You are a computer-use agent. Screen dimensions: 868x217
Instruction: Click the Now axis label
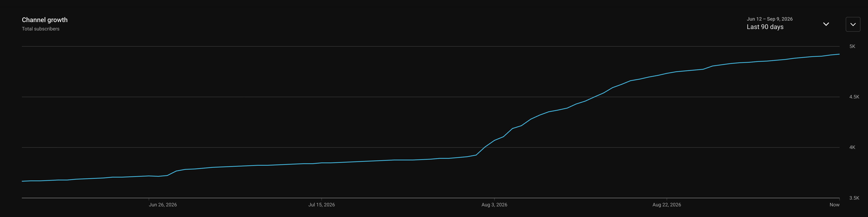[x=834, y=205]
